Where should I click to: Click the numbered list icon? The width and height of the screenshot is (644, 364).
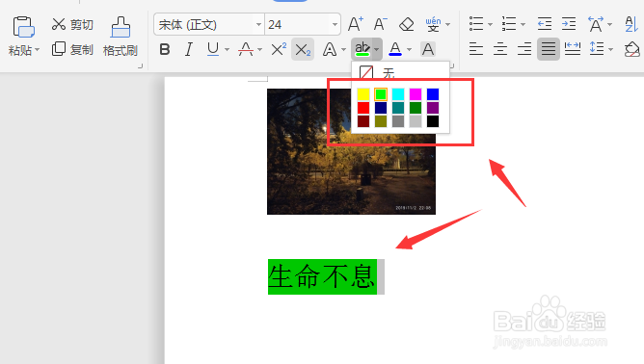[x=509, y=24]
